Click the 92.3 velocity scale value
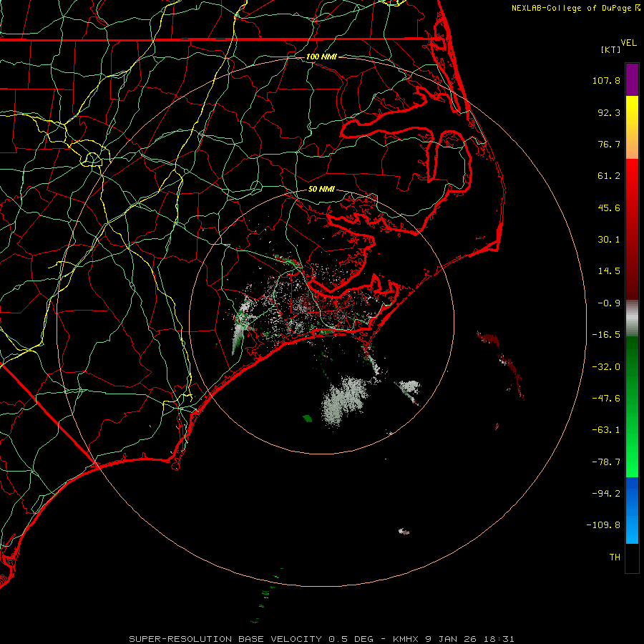The width and height of the screenshot is (644, 644). (x=609, y=112)
